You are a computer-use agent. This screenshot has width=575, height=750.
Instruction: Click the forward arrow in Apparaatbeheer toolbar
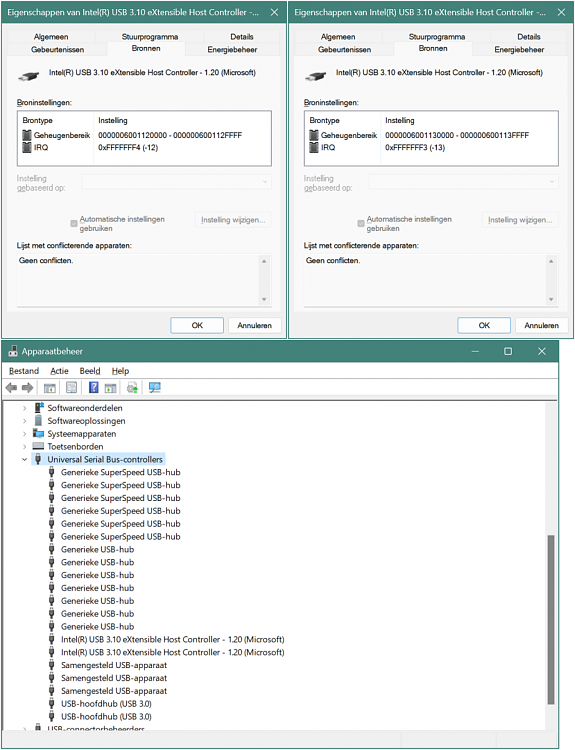pyautogui.click(x=28, y=387)
